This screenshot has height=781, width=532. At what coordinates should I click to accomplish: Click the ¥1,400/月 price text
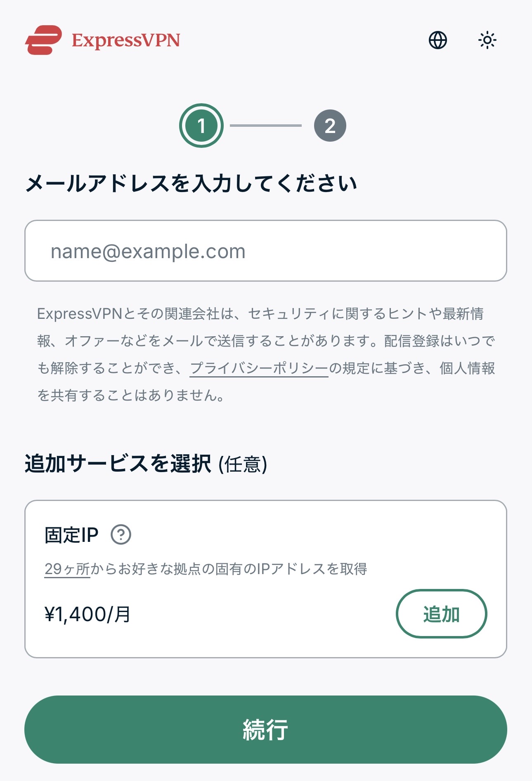click(x=87, y=614)
